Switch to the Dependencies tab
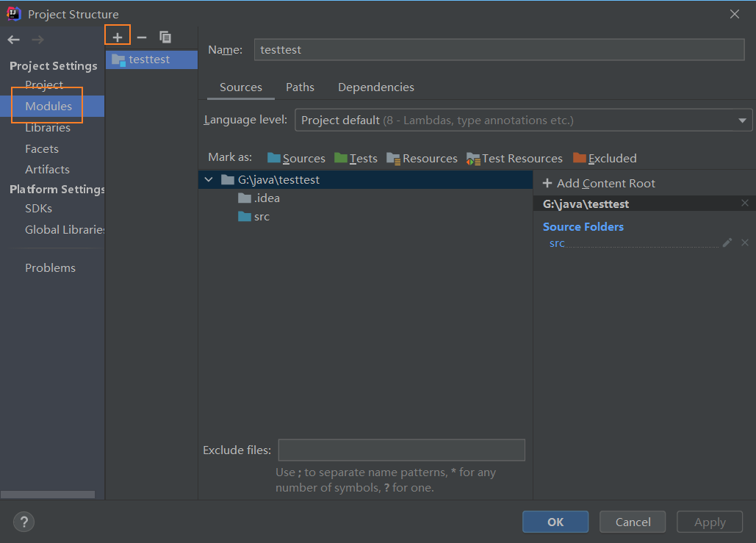This screenshot has height=543, width=756. coord(375,87)
